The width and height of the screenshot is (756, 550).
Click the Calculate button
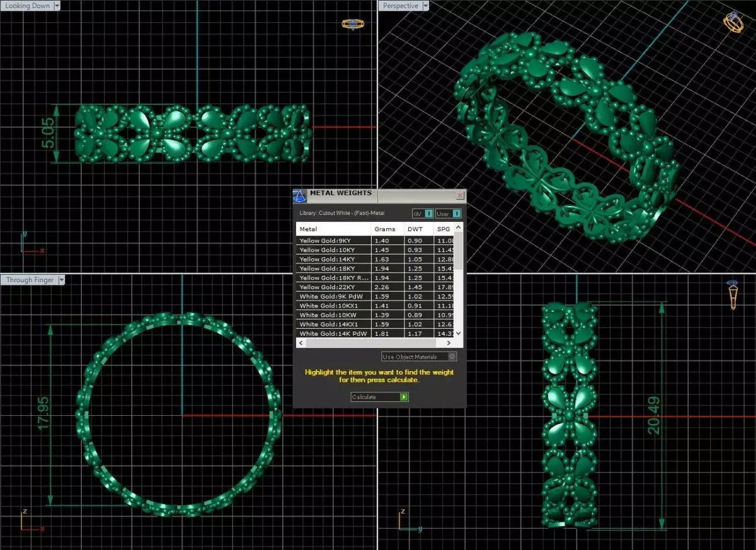pos(380,397)
